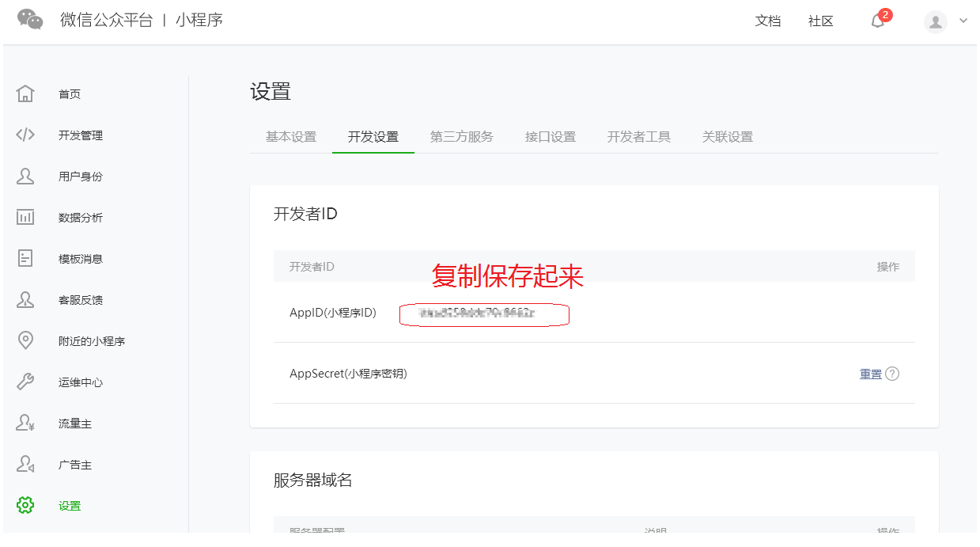
Task: Switch to the 第三方服务 tab
Action: point(462,137)
